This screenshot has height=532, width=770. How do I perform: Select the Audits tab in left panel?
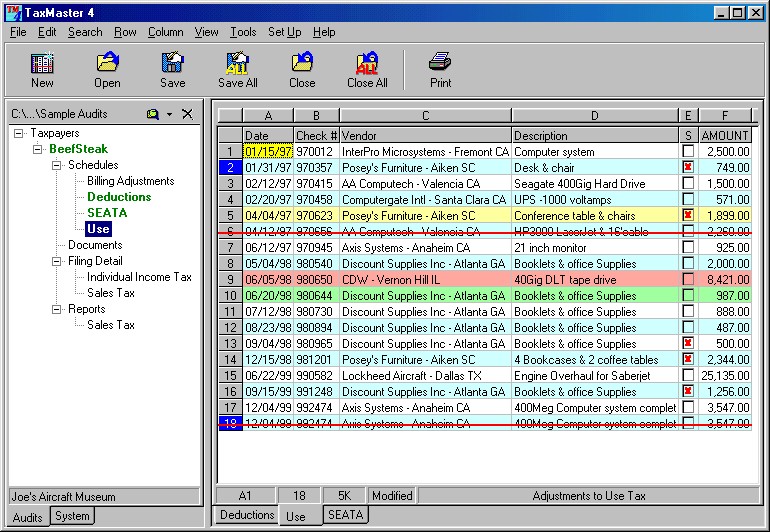tap(28, 517)
